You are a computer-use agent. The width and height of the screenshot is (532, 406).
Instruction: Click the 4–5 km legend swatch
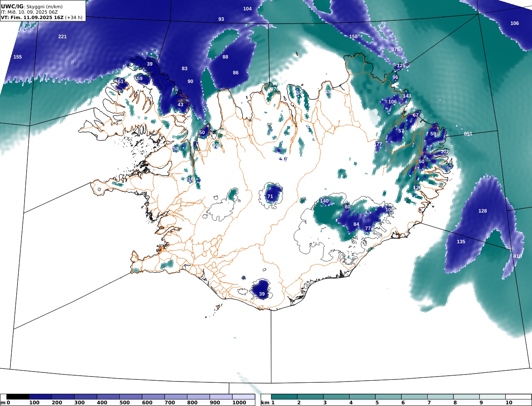[362, 397]
